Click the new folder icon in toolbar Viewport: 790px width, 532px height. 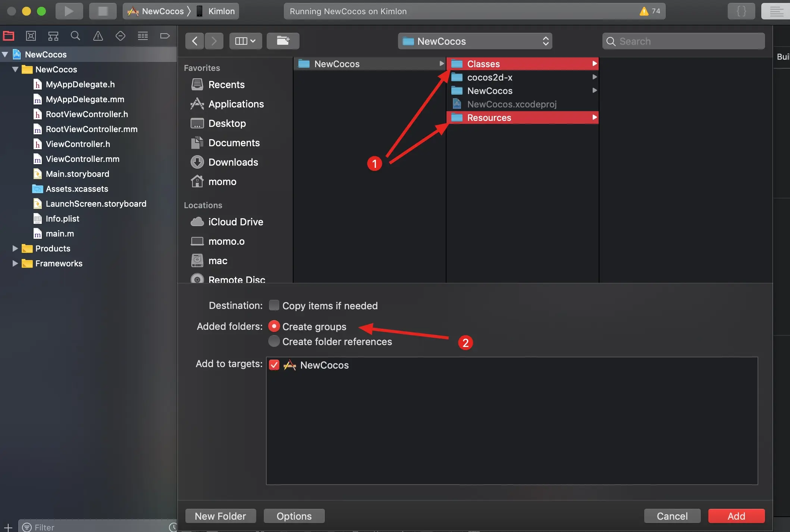283,41
